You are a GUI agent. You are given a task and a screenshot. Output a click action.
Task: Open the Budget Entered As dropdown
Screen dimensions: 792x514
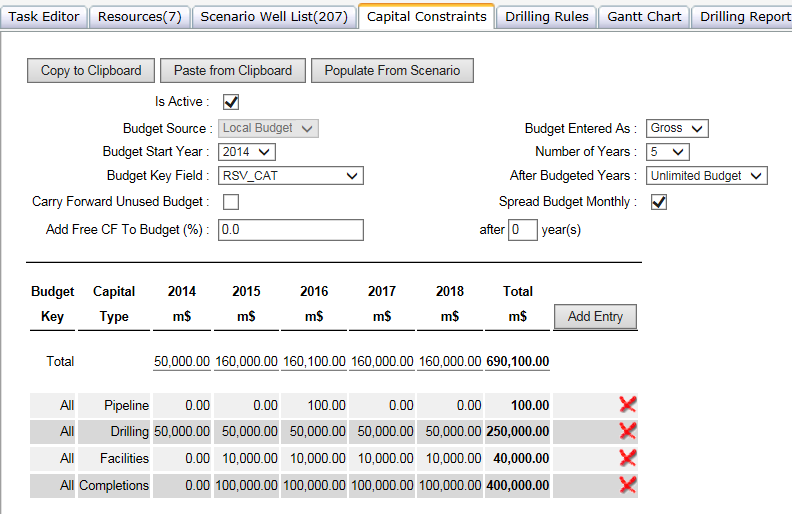click(676, 128)
